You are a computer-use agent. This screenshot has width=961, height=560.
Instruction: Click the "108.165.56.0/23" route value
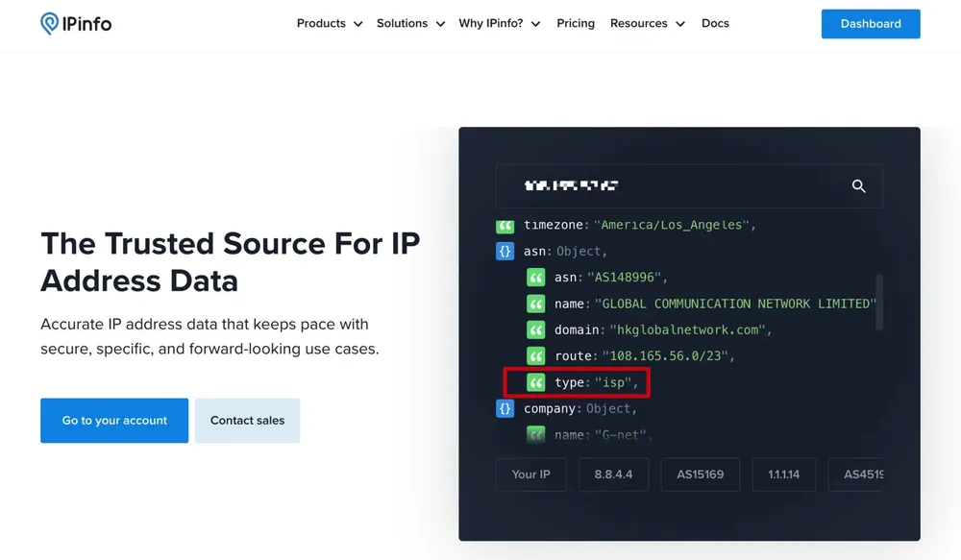[x=665, y=356]
